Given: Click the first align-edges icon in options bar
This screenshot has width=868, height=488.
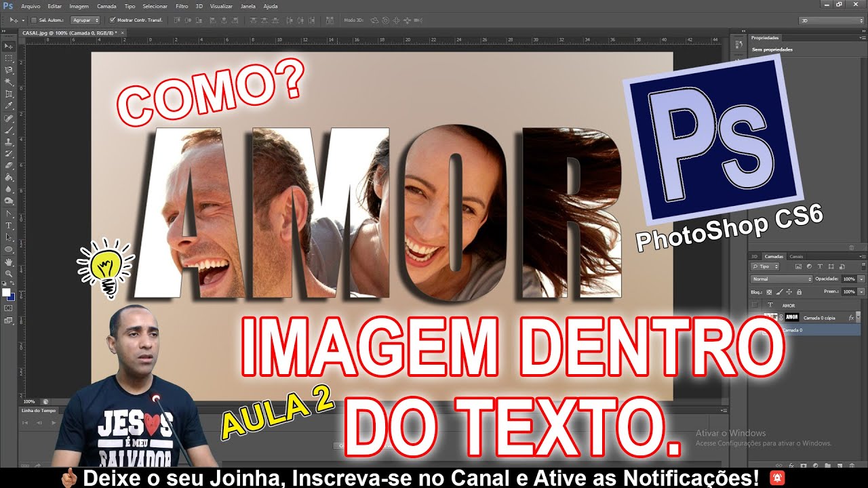Looking at the screenshot, I should 177,20.
